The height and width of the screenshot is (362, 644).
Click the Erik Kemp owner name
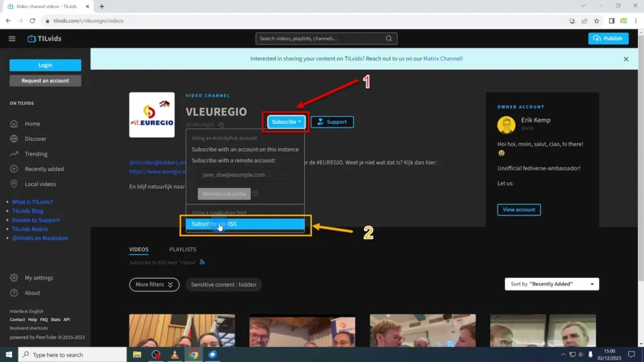pyautogui.click(x=536, y=120)
